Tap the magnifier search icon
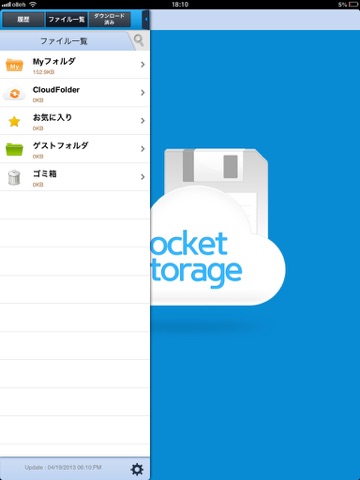The height and width of the screenshot is (480, 360). 139,40
